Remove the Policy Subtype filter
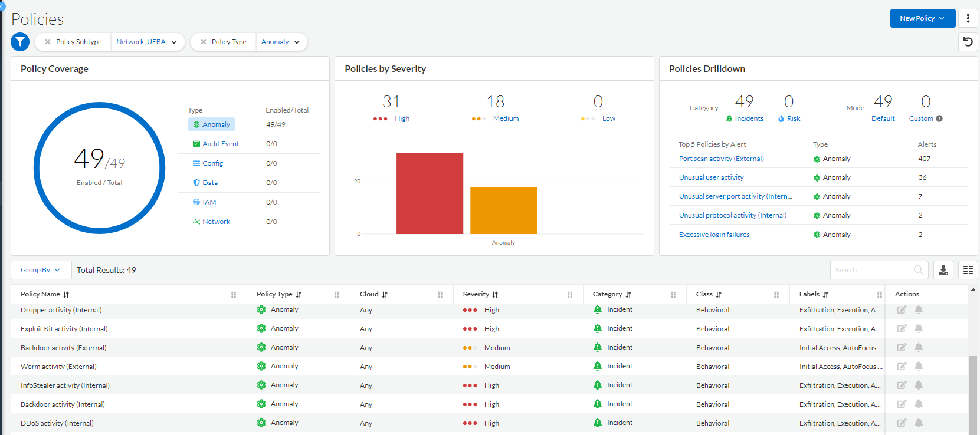Image resolution: width=980 pixels, height=435 pixels. [x=48, y=42]
